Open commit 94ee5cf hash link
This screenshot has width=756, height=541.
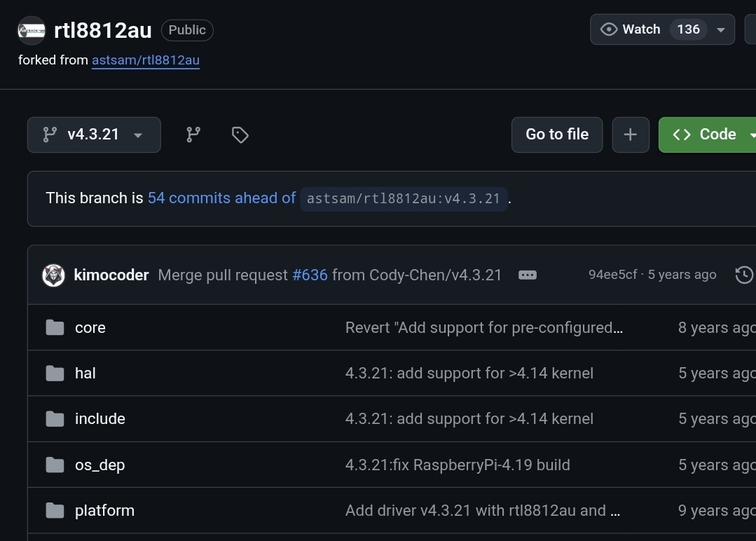point(612,275)
